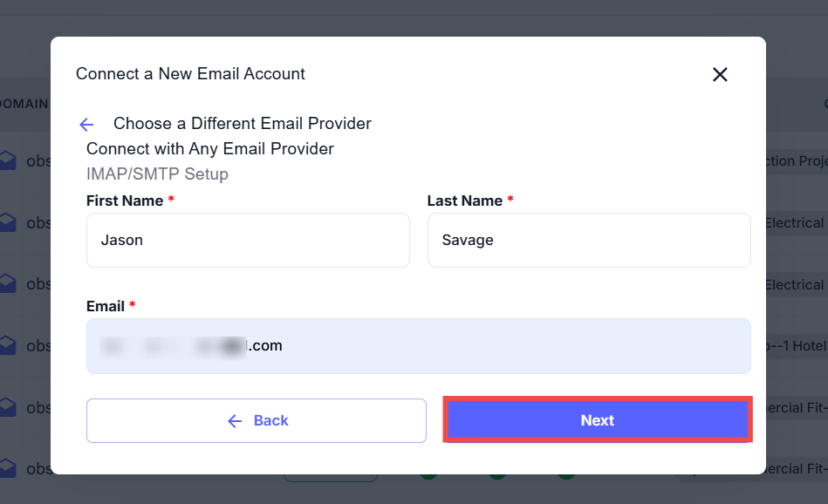Click into the Last Name field
The width and height of the screenshot is (828, 504).
[589, 240]
